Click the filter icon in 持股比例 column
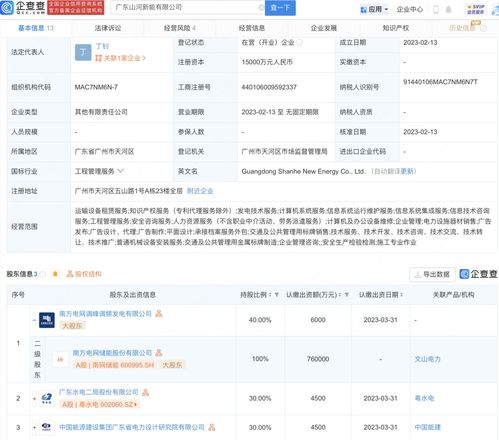The width and height of the screenshot is (499, 440). [276, 295]
